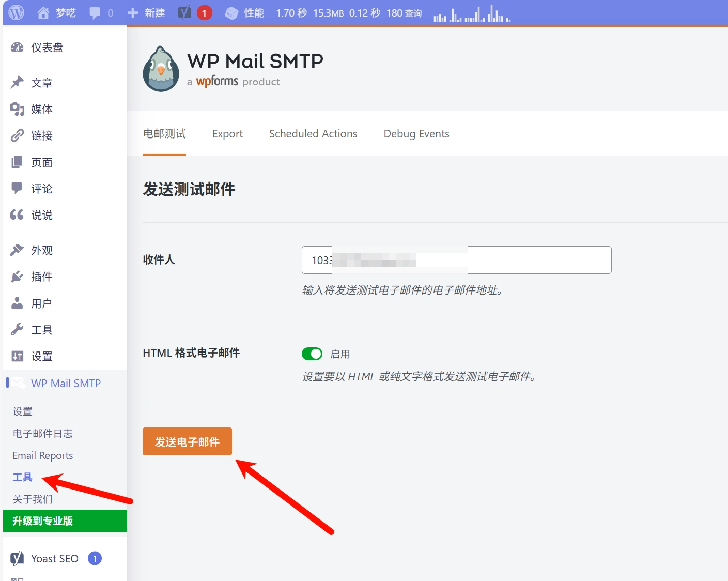Click the performance bar graph in admin bar

click(x=472, y=13)
